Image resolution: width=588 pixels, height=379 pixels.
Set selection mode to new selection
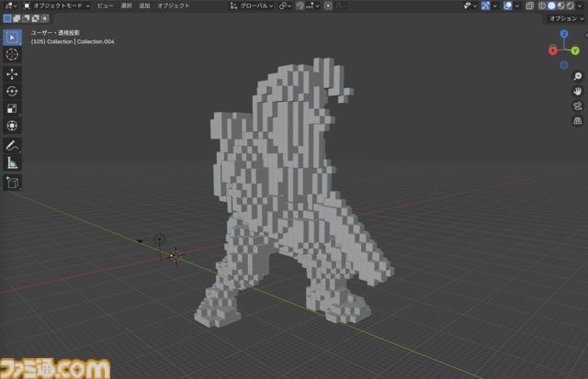tap(7, 18)
